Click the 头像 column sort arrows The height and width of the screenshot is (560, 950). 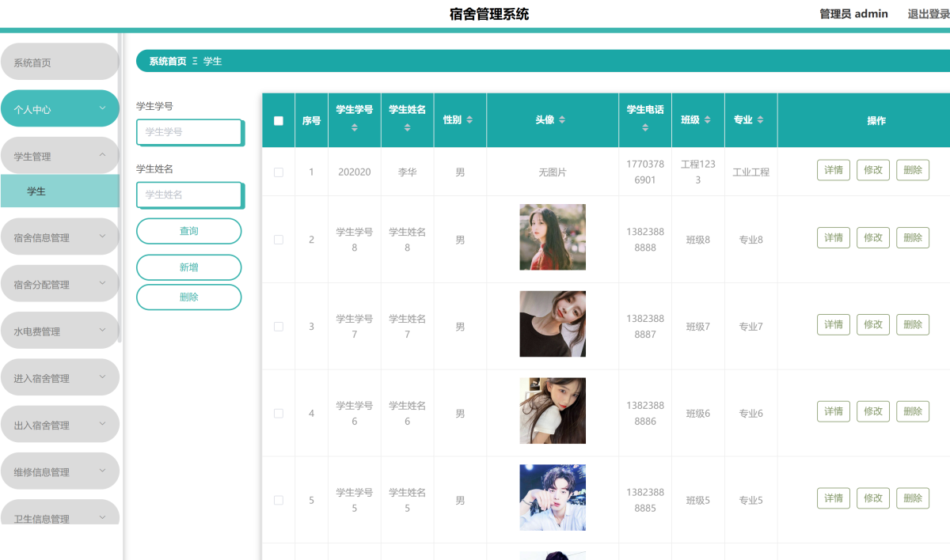[x=562, y=120]
